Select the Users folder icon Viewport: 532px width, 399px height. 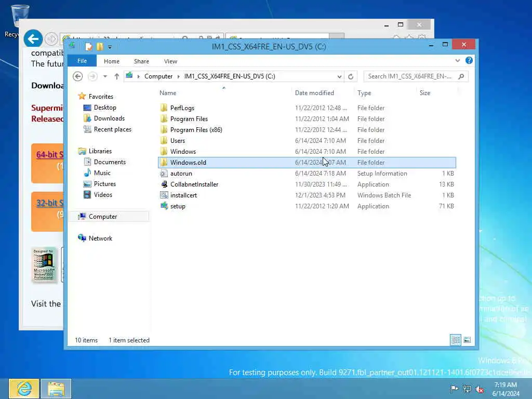[x=164, y=140]
